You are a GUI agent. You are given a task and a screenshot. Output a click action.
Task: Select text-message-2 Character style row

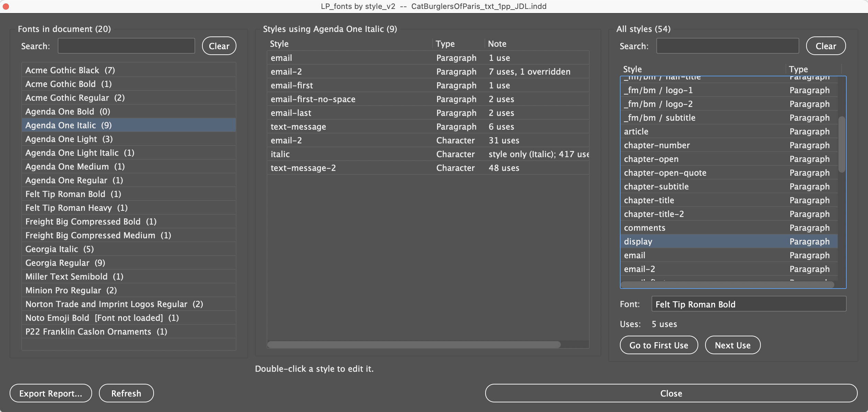pos(428,168)
